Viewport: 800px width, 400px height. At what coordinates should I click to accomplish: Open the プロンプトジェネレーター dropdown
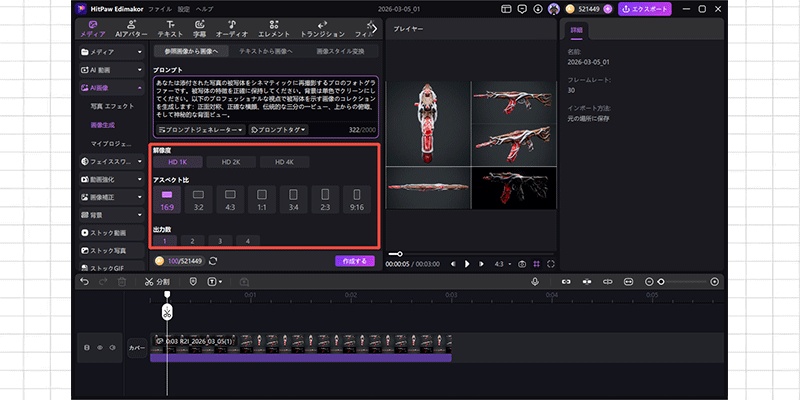click(201, 130)
